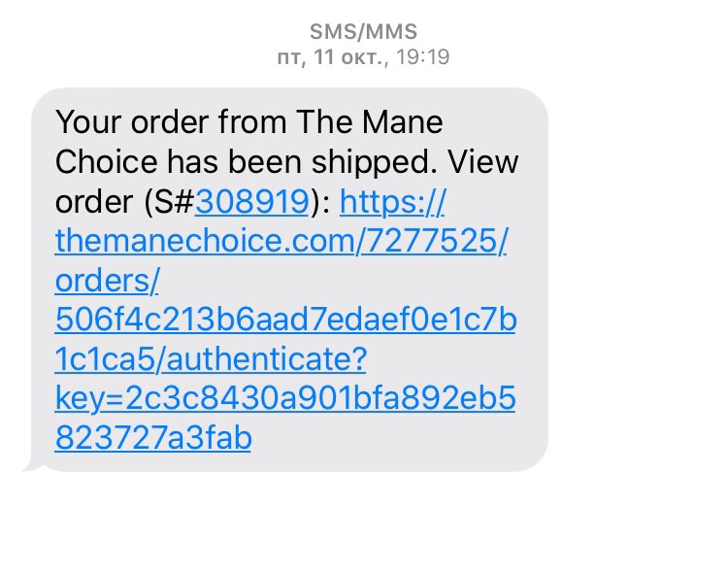Click the SMS/MMS header label
The image size is (728, 575).
364,32
